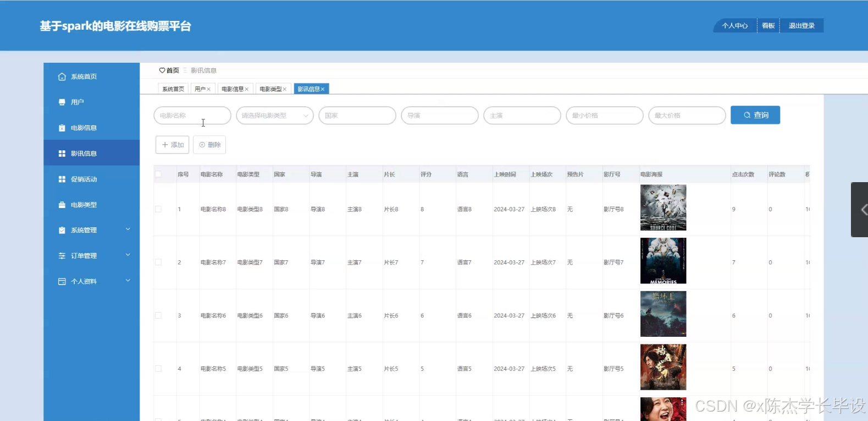Screen dimensions: 868x421
Task: Expand the 系统管理 submenu
Action: (x=128, y=229)
